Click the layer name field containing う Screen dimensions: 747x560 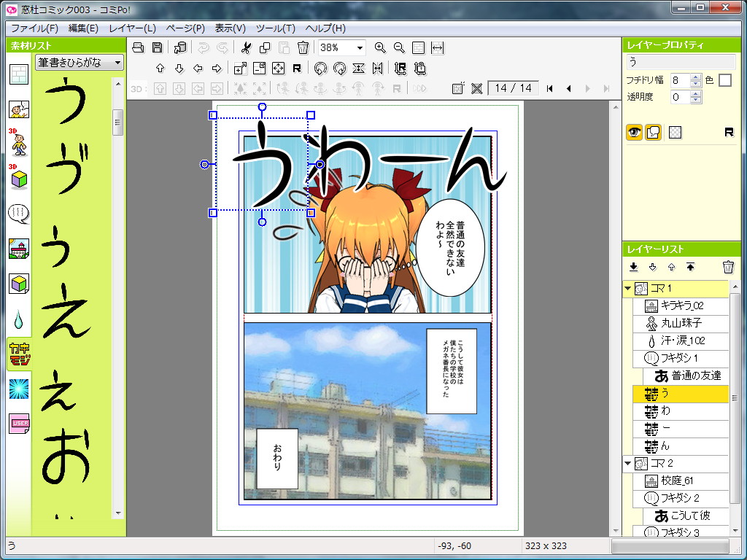[681, 61]
